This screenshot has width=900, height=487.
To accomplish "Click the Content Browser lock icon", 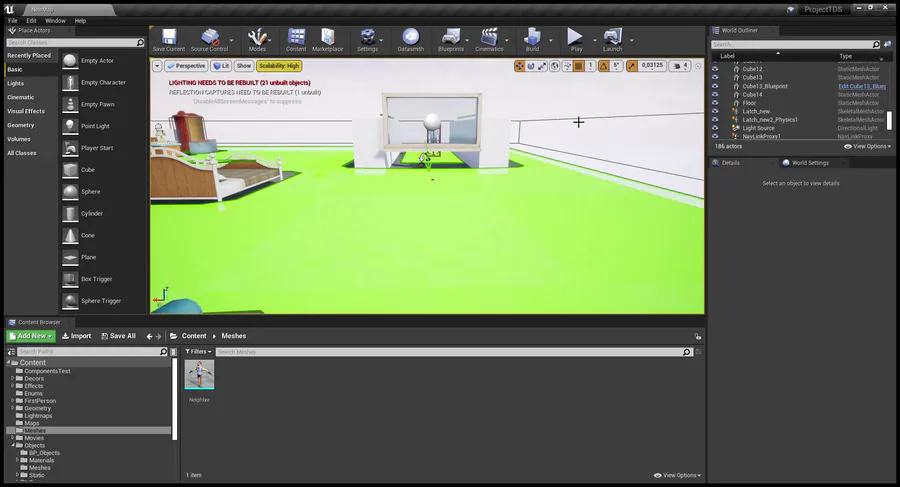I will [697, 337].
